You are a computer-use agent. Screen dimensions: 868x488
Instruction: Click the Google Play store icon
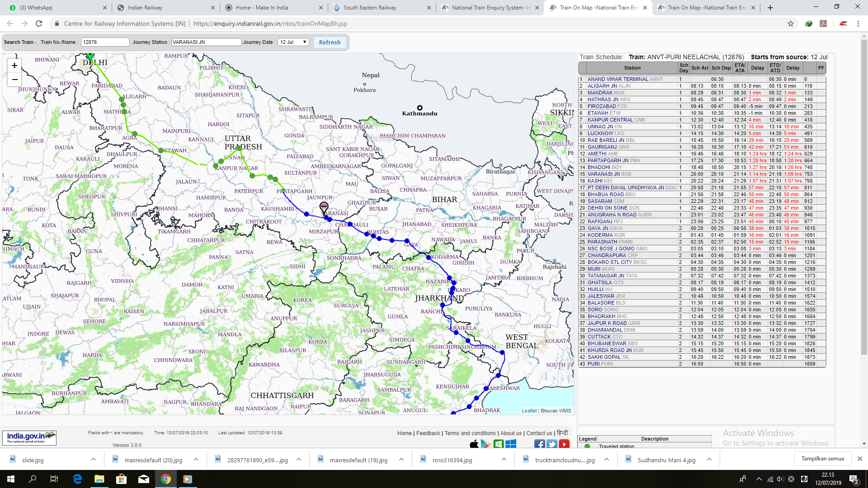pyautogui.click(x=486, y=444)
